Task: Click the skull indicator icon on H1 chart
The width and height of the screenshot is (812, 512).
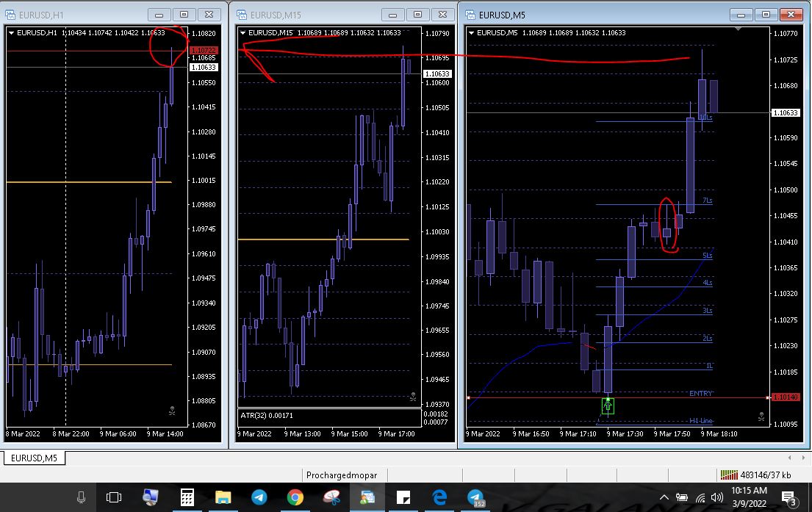Action: tap(172, 411)
